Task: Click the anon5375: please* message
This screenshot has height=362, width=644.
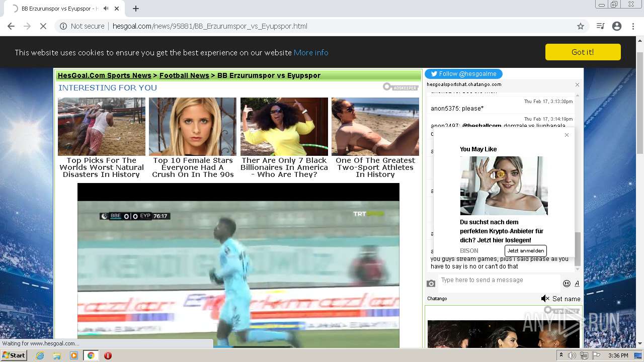Action: [x=457, y=109]
